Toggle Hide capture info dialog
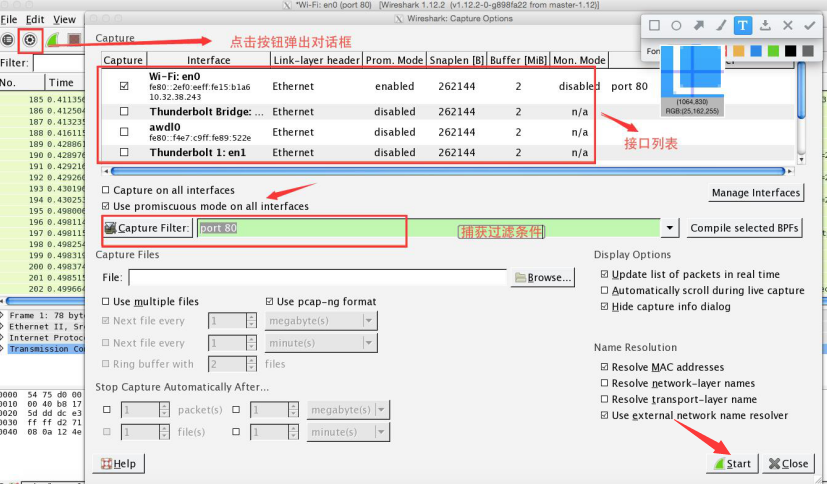 (604, 306)
